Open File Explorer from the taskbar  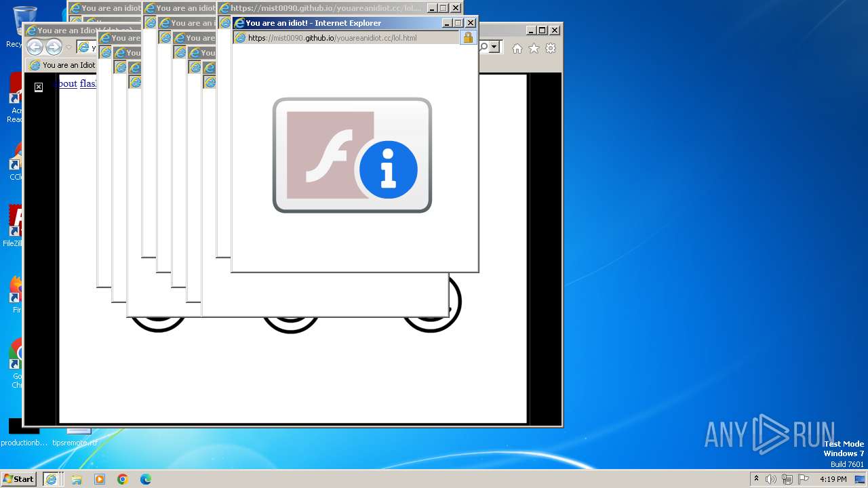(77, 479)
